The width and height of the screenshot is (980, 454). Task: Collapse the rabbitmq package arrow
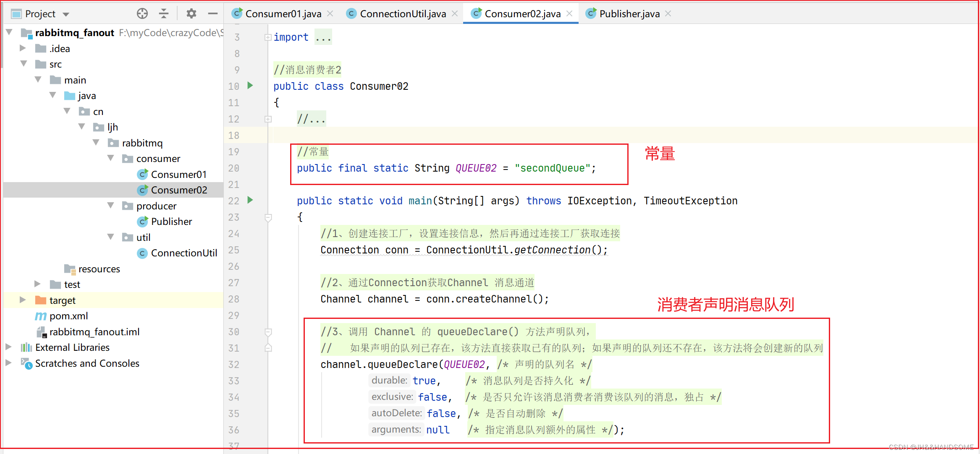click(x=96, y=143)
